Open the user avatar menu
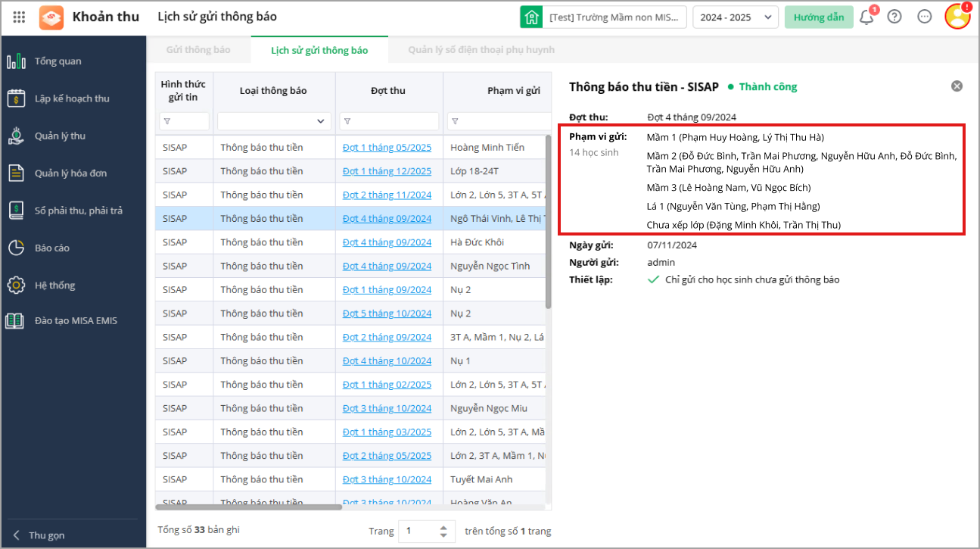Screen dimensions: 980x549 tap(957, 17)
